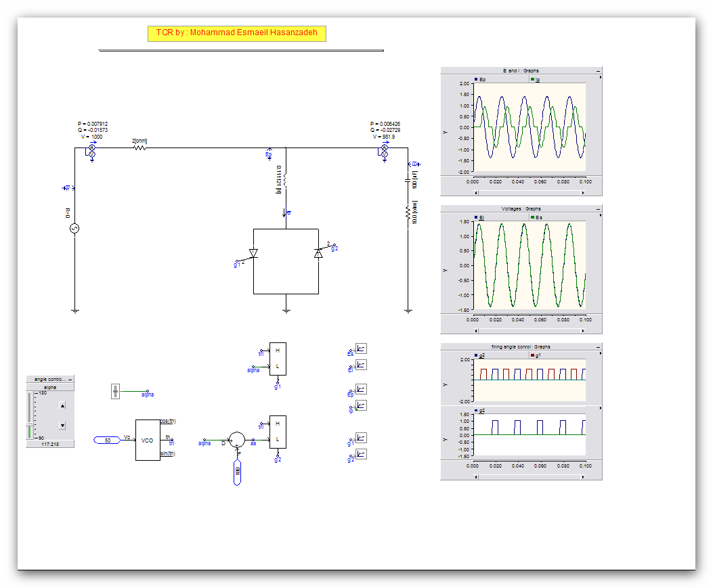Screen dimensions: 713x588
Task: Open the Ep output channel icon
Action: (x=361, y=389)
